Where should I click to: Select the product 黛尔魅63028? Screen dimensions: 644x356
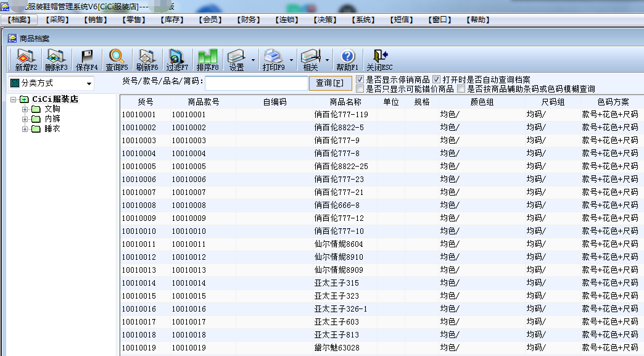tap(337, 348)
